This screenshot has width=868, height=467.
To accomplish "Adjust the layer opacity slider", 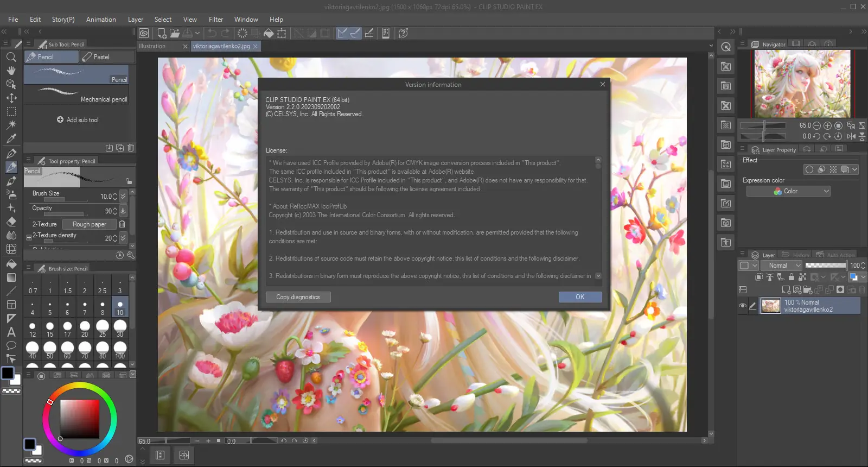I will tap(826, 266).
